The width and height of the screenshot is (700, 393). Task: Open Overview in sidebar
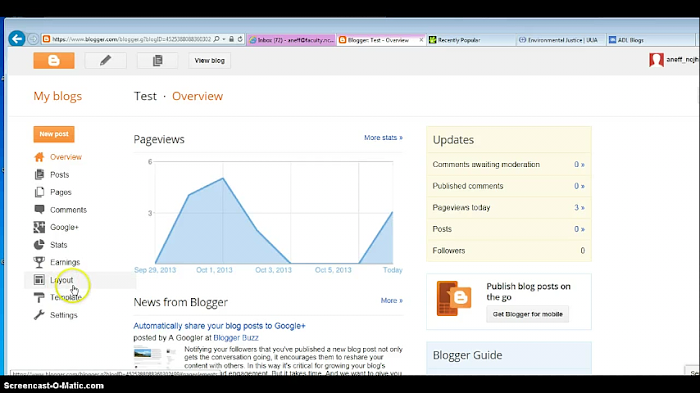click(66, 157)
